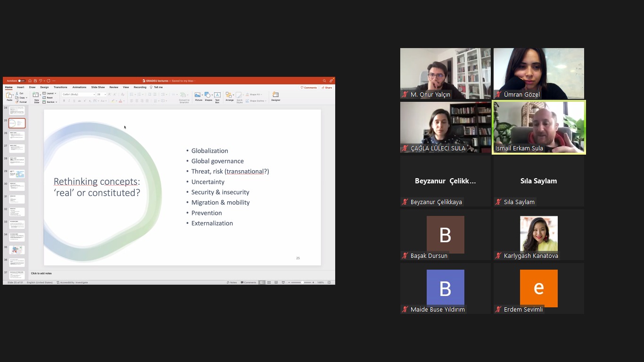Switch to the Slide Show tab
The image size is (644, 362).
(98, 87)
